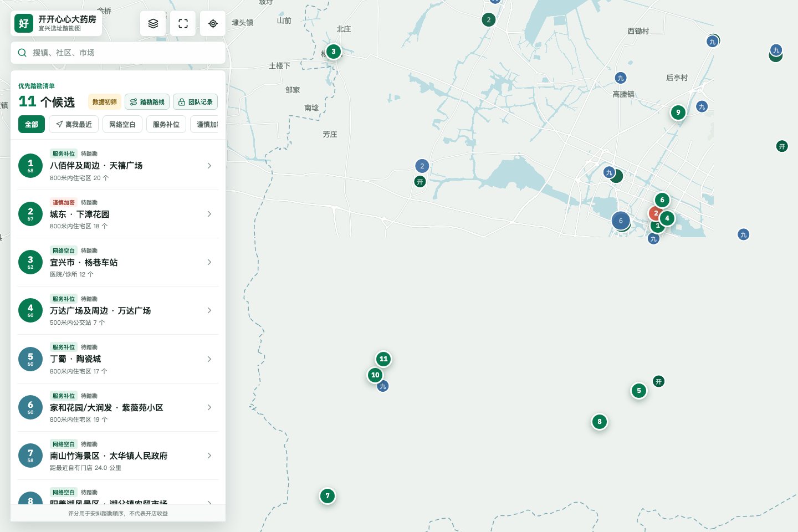This screenshot has height=532, width=798.
Task: Click rank badge 7 score 58
Action: click(x=30, y=456)
